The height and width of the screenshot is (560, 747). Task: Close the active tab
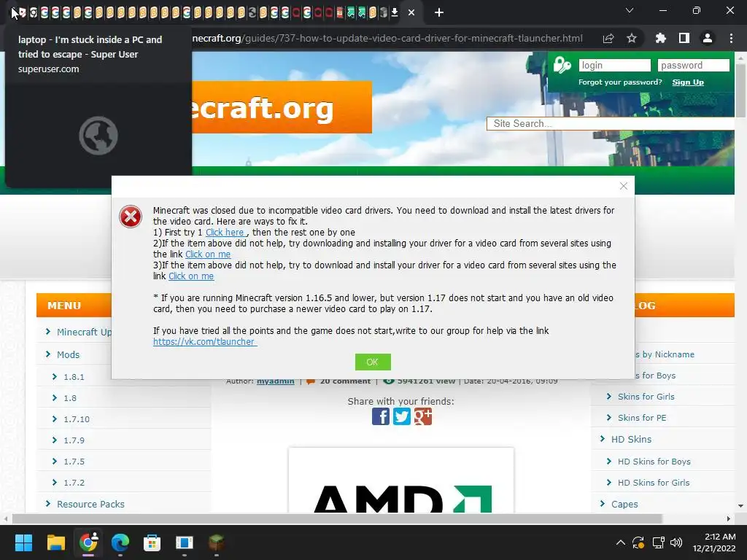pyautogui.click(x=411, y=13)
